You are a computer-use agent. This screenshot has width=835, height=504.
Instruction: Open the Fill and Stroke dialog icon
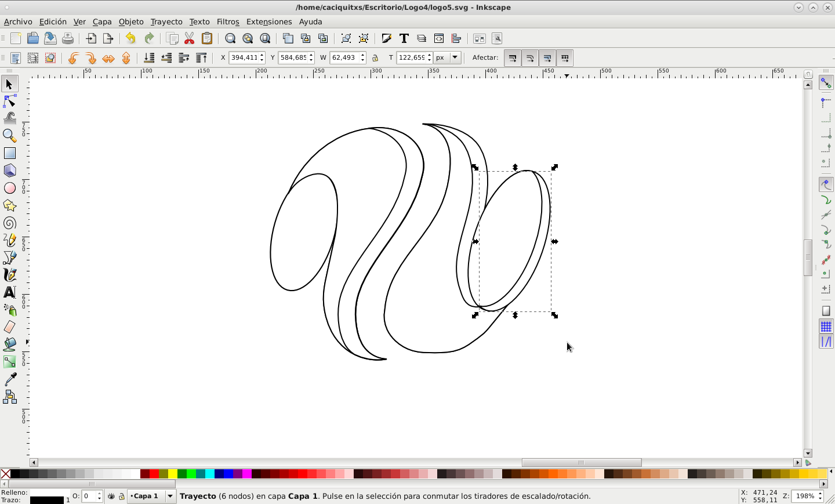(x=387, y=38)
